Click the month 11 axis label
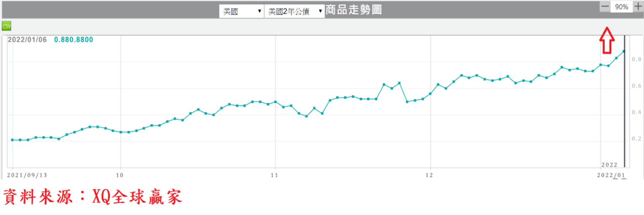This screenshot has width=644, height=215. [275, 175]
